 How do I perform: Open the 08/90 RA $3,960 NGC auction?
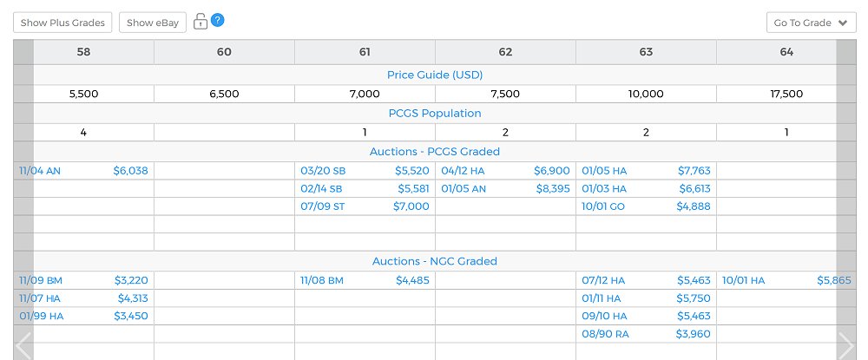click(x=646, y=334)
